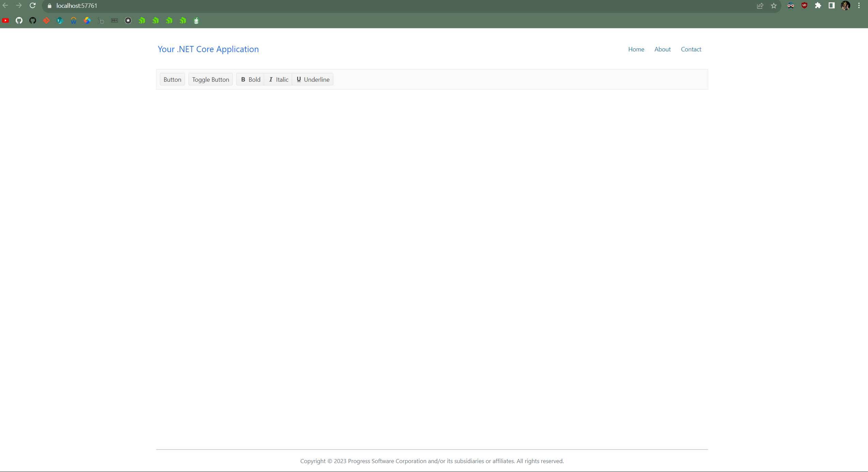Toggle the Bold formatting button
The image size is (868, 472).
pos(250,80)
